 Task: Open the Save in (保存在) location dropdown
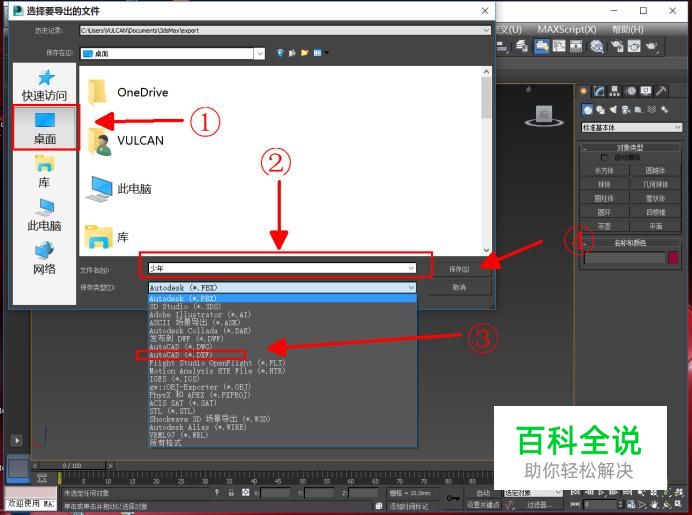[260, 53]
